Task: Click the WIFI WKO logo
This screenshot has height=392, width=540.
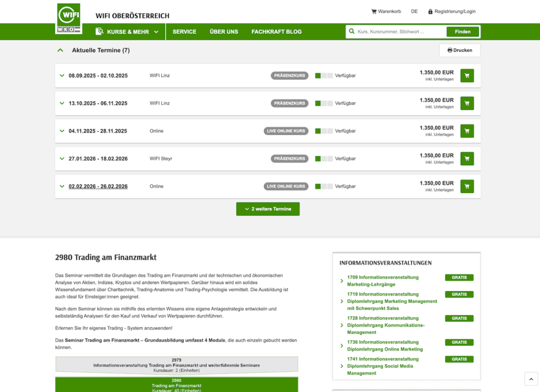Action: click(69, 19)
